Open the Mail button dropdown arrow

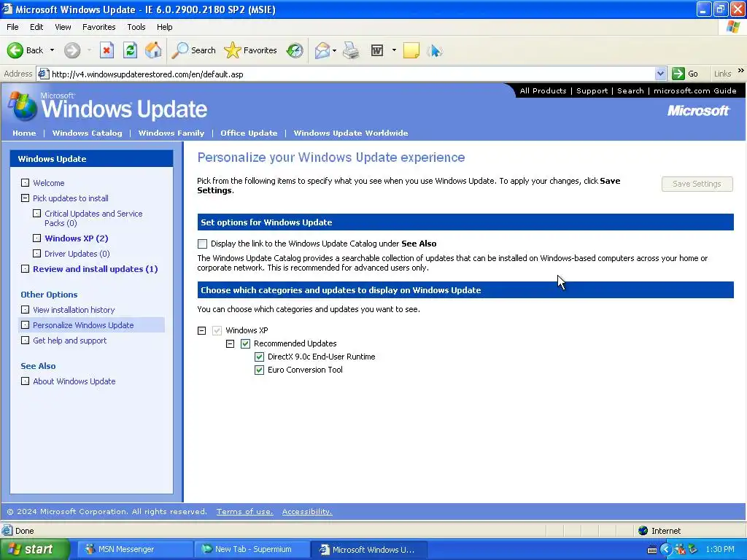(x=334, y=50)
